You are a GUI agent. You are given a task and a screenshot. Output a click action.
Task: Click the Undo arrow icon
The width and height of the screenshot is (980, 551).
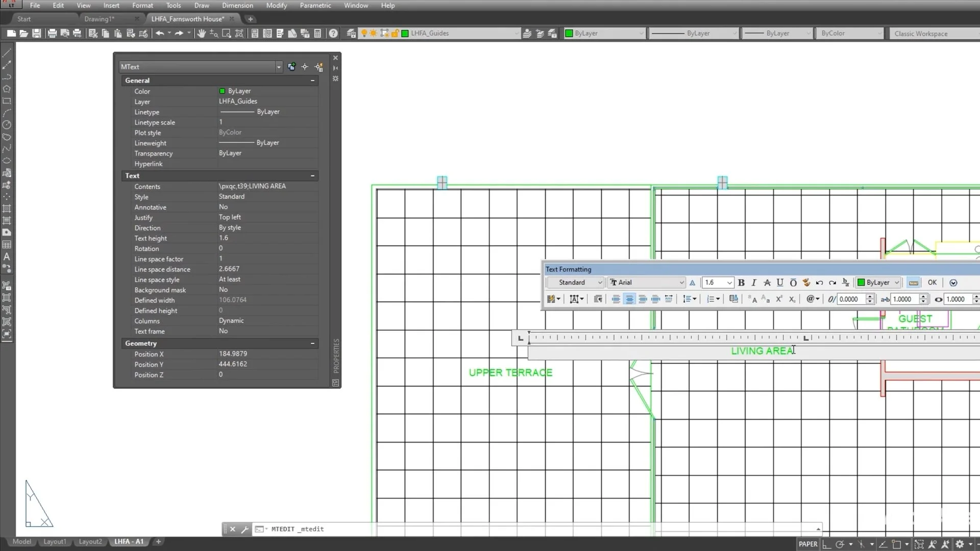[160, 34]
